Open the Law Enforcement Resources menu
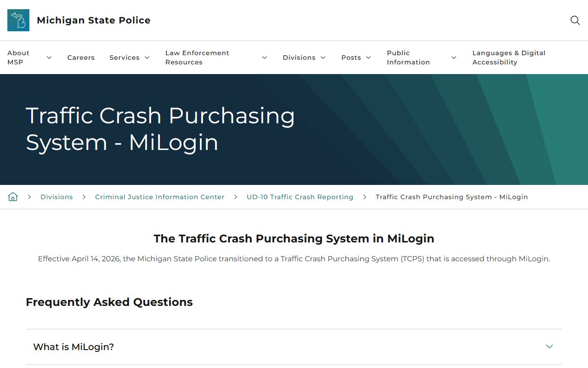The image size is (588, 368). [197, 57]
